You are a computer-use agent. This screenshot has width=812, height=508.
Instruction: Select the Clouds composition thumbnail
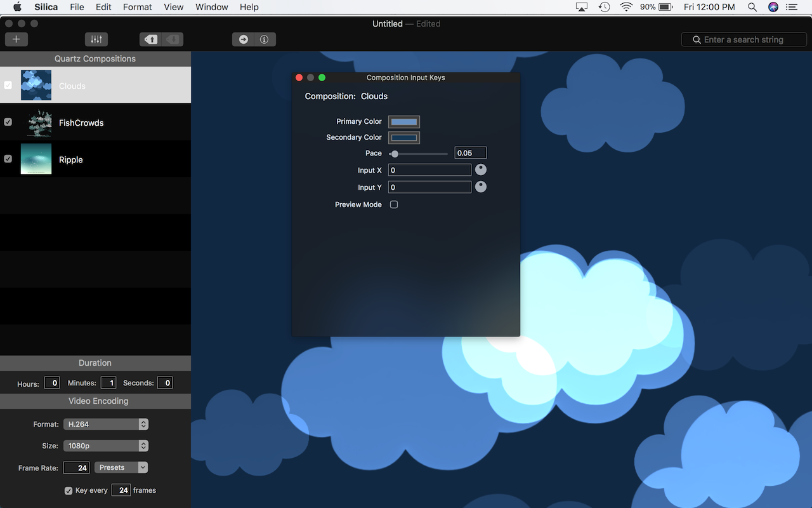36,85
